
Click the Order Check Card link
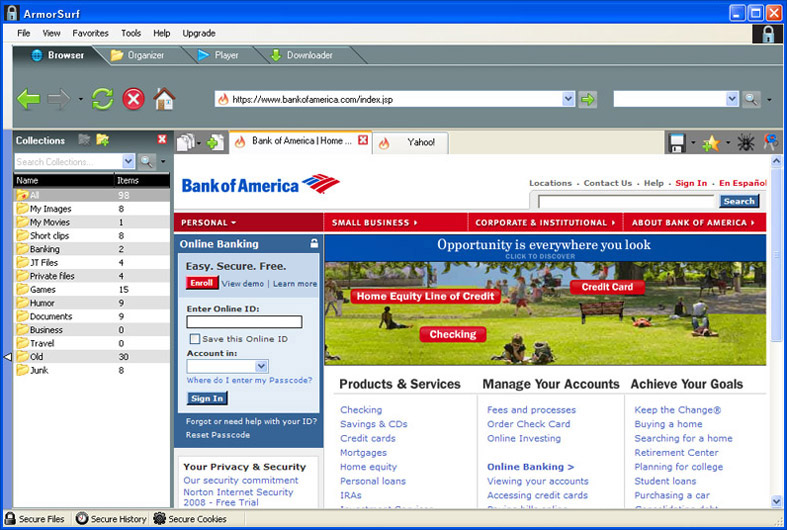coord(529,424)
